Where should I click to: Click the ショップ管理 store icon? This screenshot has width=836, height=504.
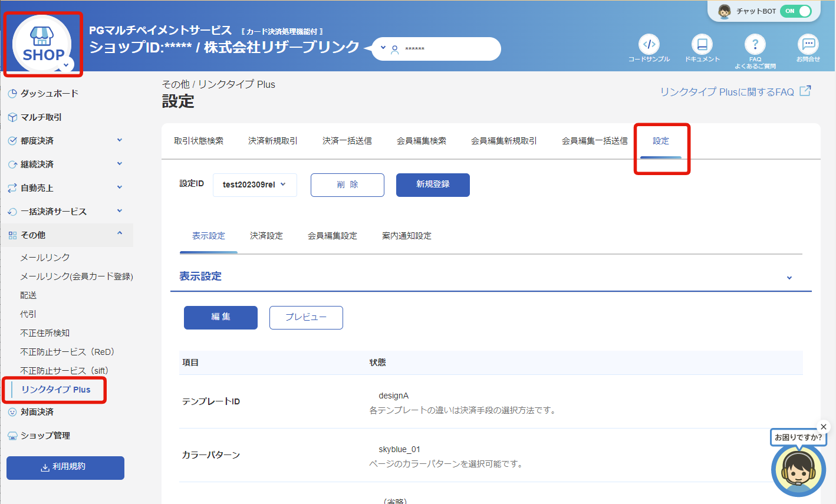tap(12, 436)
